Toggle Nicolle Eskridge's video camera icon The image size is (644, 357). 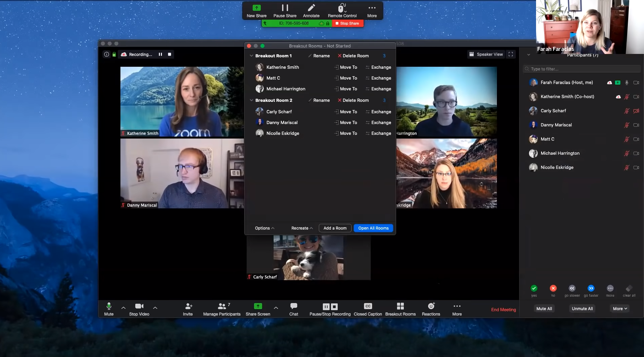[x=636, y=168]
